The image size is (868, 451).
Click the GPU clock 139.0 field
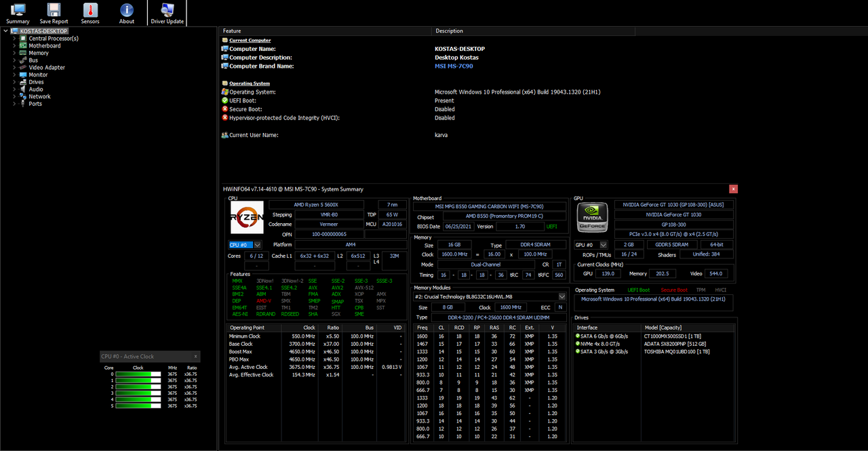click(608, 273)
